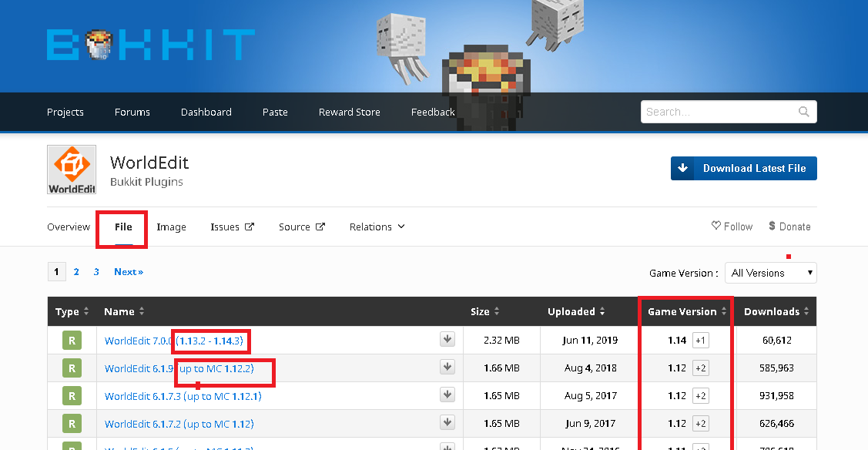Screen dimensions: 868x450
Task: Switch to the File tab
Action: [x=123, y=227]
